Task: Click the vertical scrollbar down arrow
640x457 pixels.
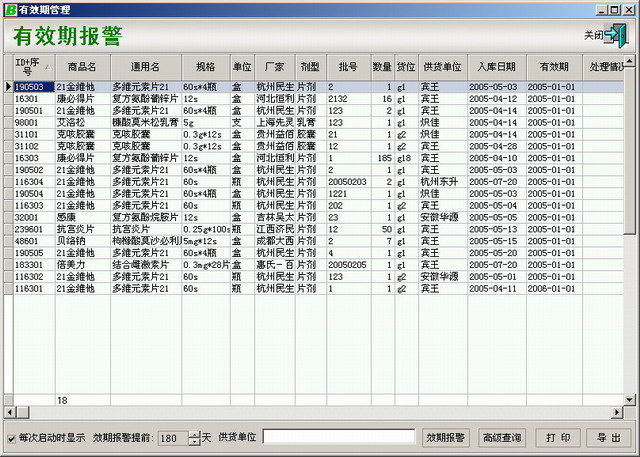Action: coord(631,400)
